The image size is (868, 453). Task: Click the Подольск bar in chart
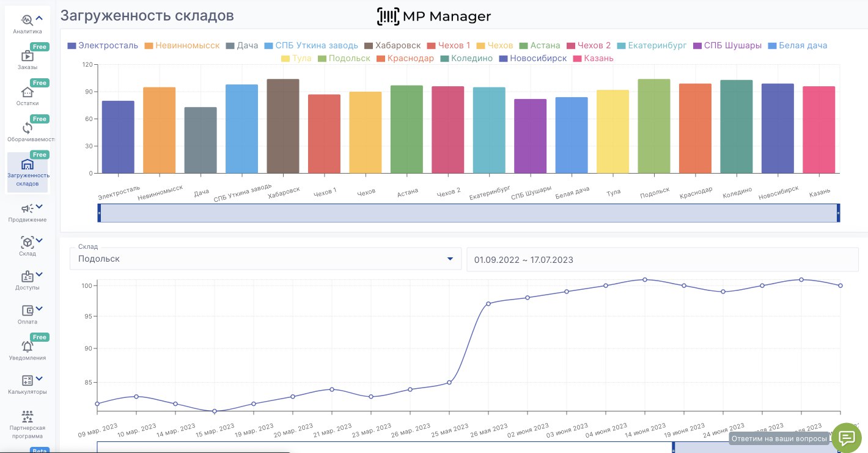(x=654, y=126)
